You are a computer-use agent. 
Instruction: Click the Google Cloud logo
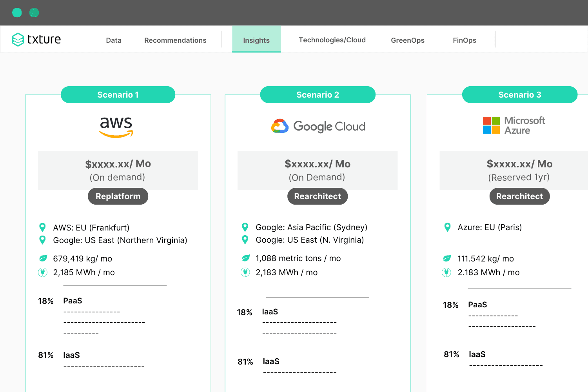point(318,126)
